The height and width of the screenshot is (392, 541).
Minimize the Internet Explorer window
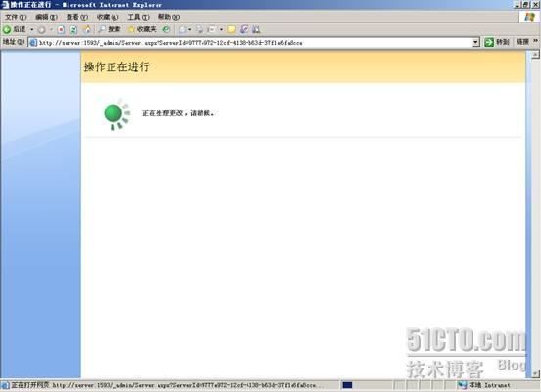[x=518, y=5]
